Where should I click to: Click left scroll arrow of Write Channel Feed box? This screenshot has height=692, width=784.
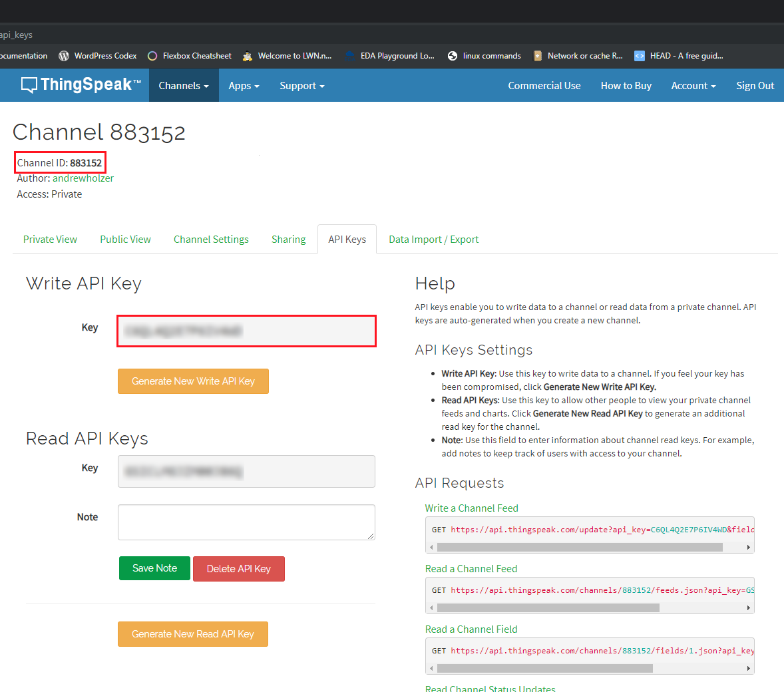tap(431, 548)
